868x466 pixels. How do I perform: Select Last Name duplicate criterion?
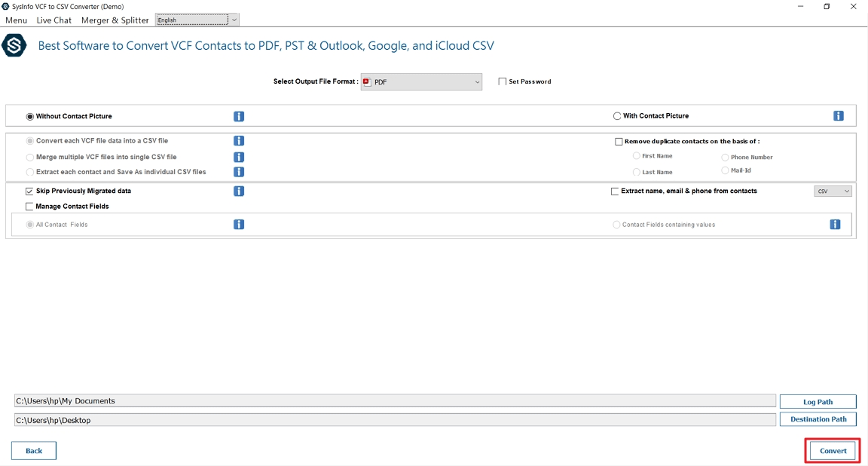tap(637, 172)
